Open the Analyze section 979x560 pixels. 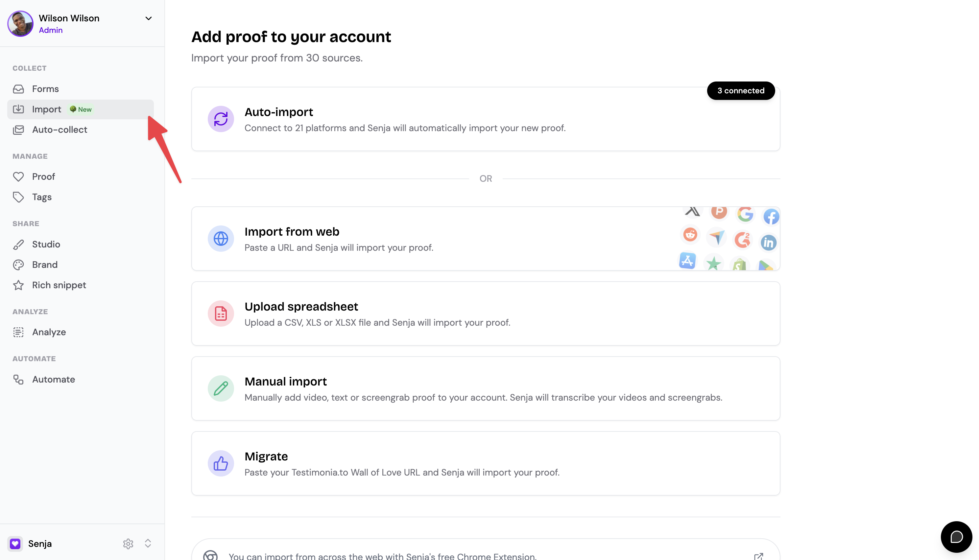click(81, 332)
